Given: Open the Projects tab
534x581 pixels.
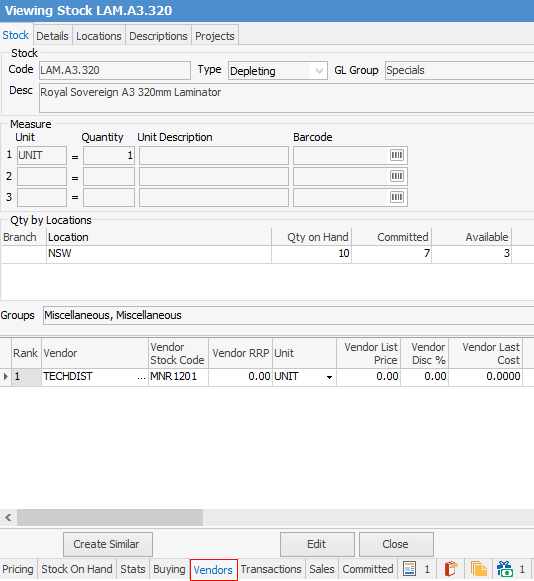Looking at the screenshot, I should (215, 36).
